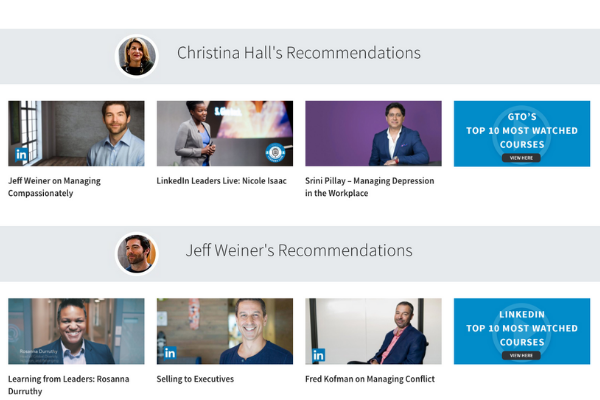The height and width of the screenshot is (400, 600).
Task: Select the Rosanna Durruthy video thumbnail
Action: click(76, 331)
